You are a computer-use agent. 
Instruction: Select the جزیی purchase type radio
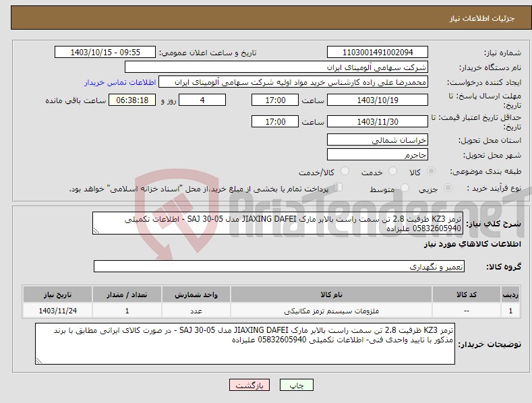[448, 187]
